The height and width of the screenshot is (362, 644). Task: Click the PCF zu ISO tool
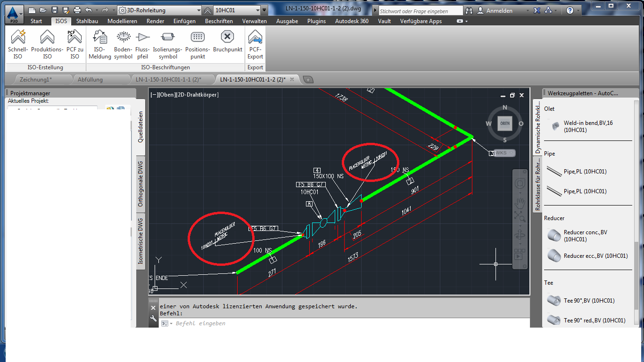point(74,44)
